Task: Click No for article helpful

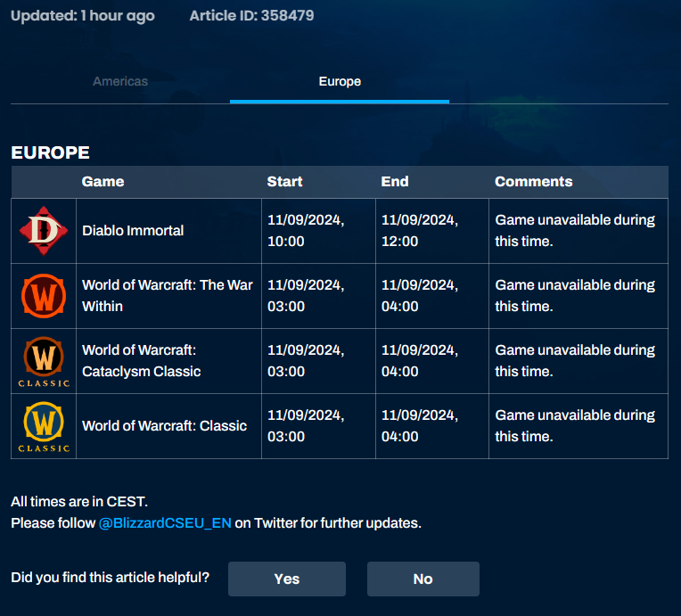Action: [423, 579]
